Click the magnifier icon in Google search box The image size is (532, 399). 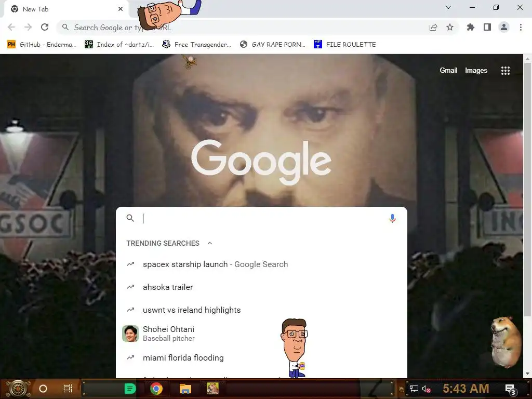130,218
